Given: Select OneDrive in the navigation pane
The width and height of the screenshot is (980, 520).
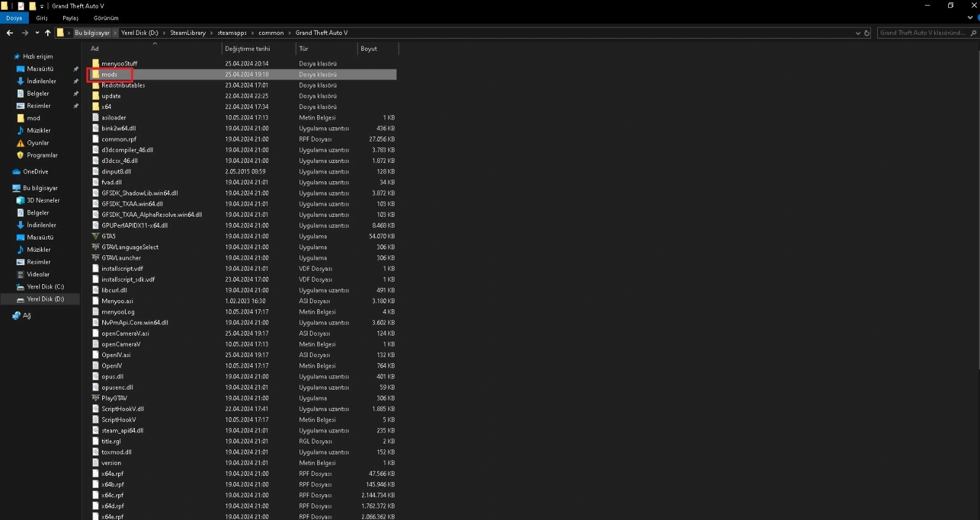Looking at the screenshot, I should coord(36,171).
